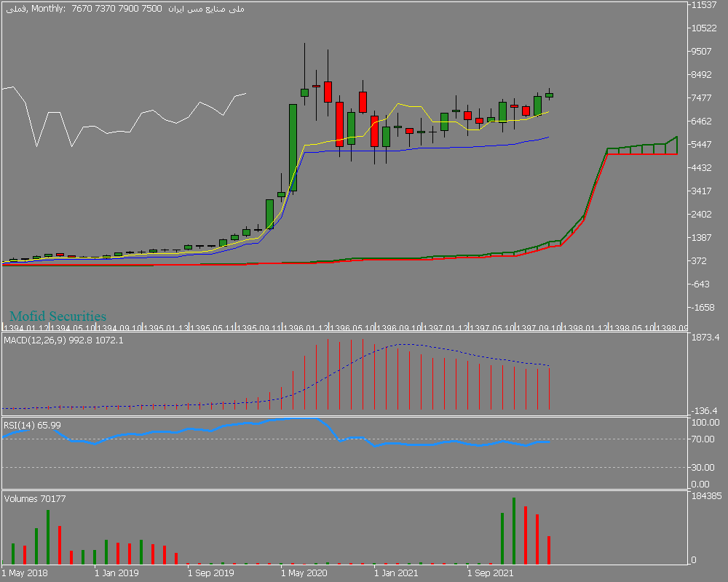
Task: Click the 1873.4 value on MACD scale
Action: click(705, 338)
